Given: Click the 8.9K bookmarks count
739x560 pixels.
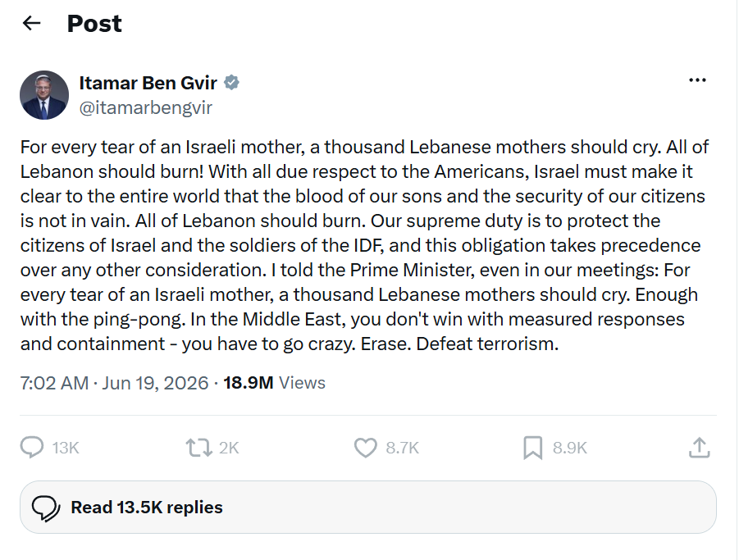Looking at the screenshot, I should point(570,448).
